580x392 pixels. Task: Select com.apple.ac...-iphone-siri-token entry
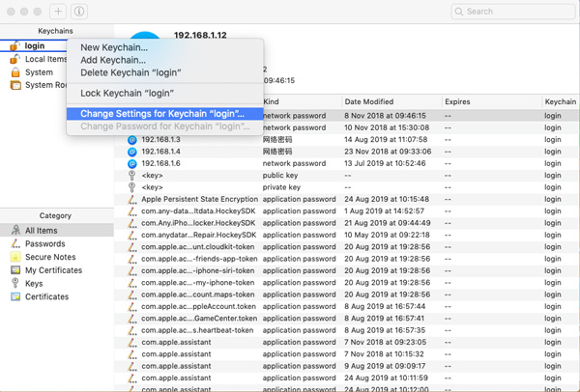click(198, 270)
